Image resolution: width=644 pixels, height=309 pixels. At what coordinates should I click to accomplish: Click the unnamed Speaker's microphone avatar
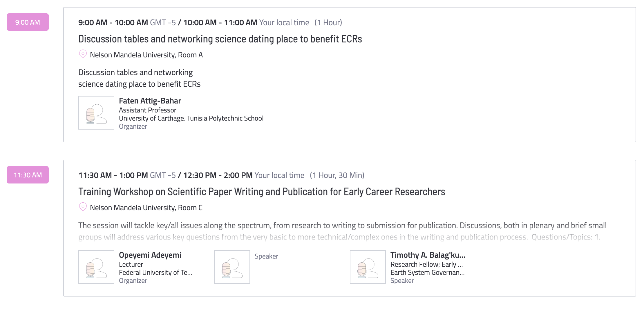click(x=232, y=267)
